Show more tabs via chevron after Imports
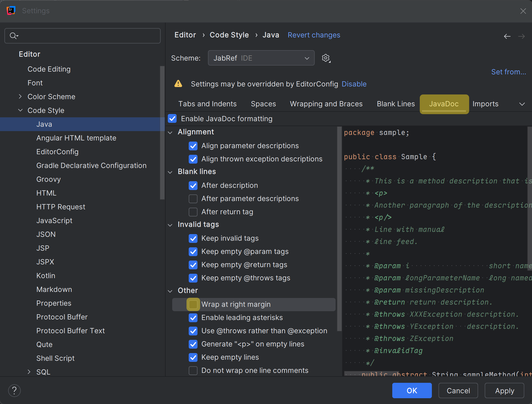 point(522,104)
